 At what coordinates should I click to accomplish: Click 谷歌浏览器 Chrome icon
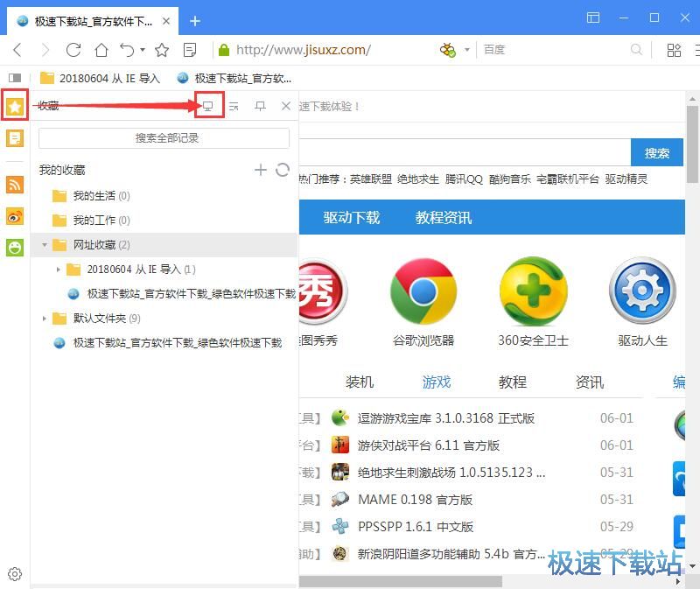[x=423, y=291]
